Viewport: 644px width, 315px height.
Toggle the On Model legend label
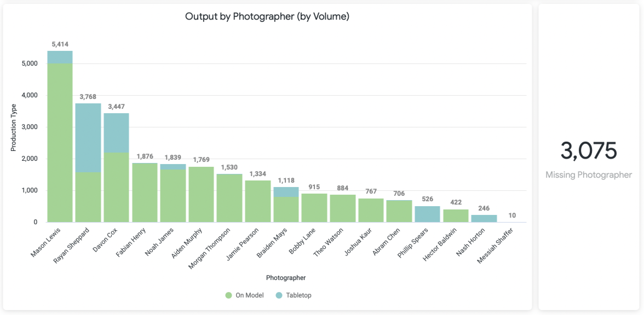[x=249, y=295]
